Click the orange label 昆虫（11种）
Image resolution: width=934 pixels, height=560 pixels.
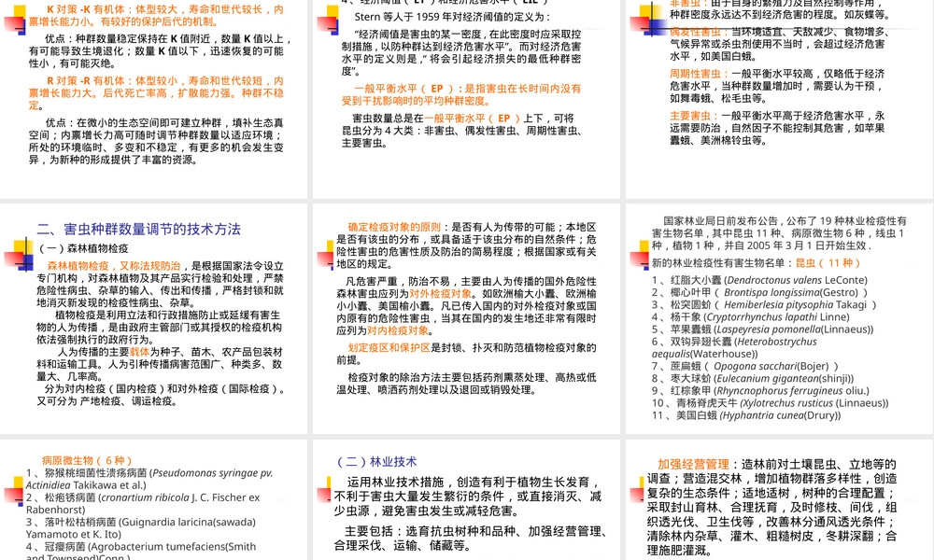828,263
